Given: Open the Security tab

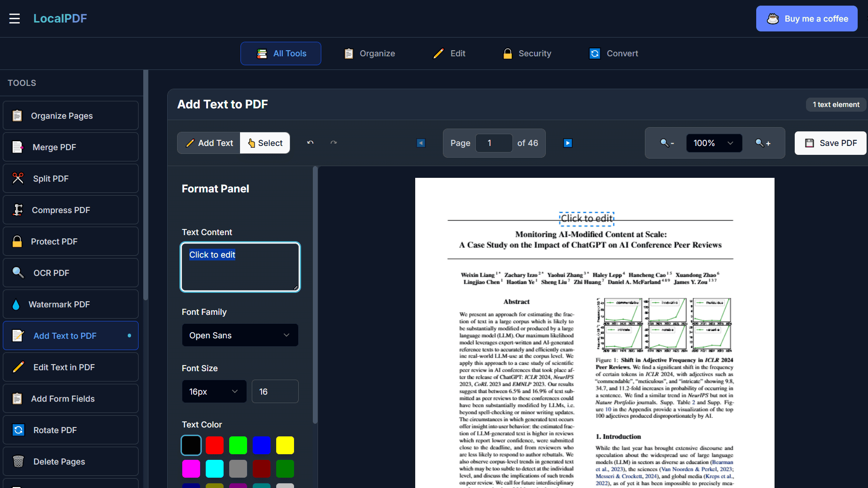Looking at the screenshot, I should click(x=527, y=53).
